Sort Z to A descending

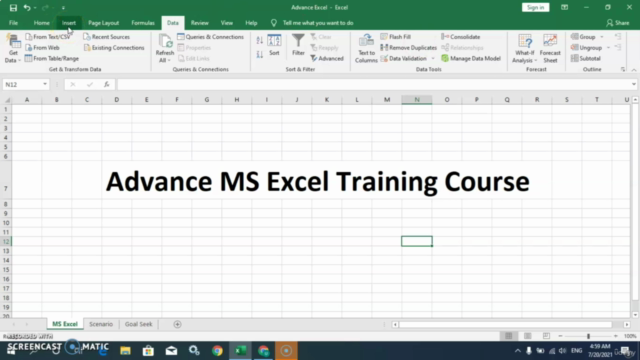(260, 54)
